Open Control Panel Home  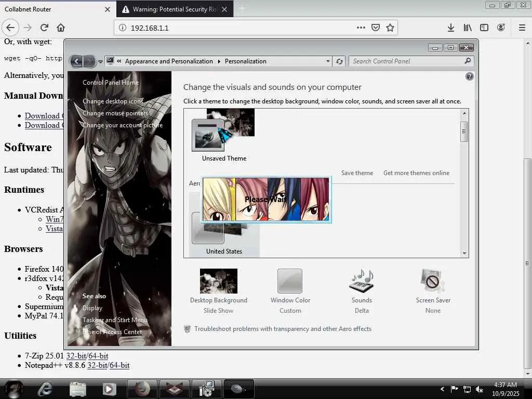[x=111, y=83]
